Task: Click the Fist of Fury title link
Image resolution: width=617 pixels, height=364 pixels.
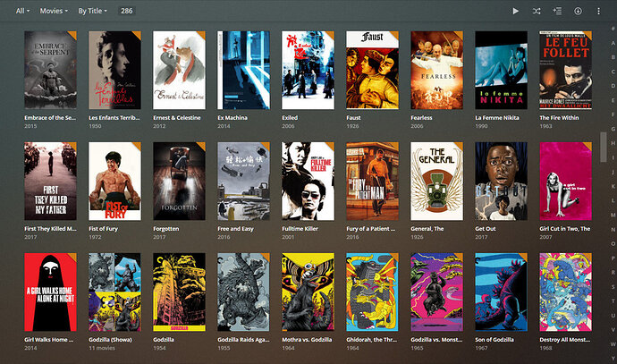Action: tap(103, 229)
